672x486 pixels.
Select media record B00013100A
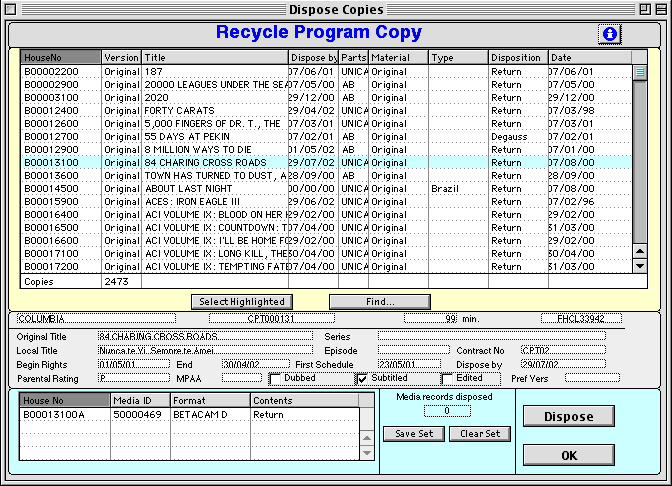tap(189, 414)
